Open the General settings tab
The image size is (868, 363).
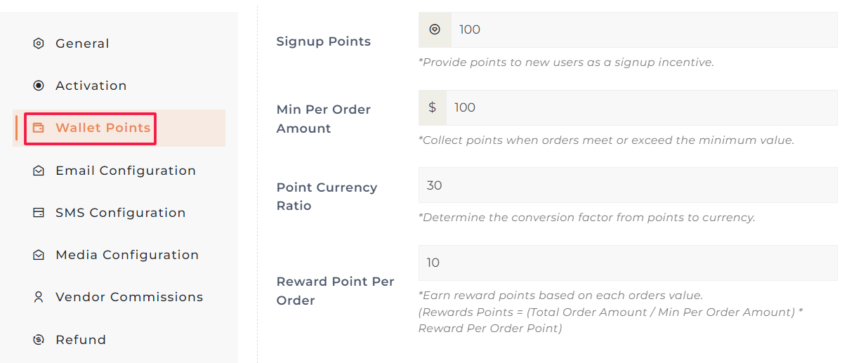pos(82,44)
